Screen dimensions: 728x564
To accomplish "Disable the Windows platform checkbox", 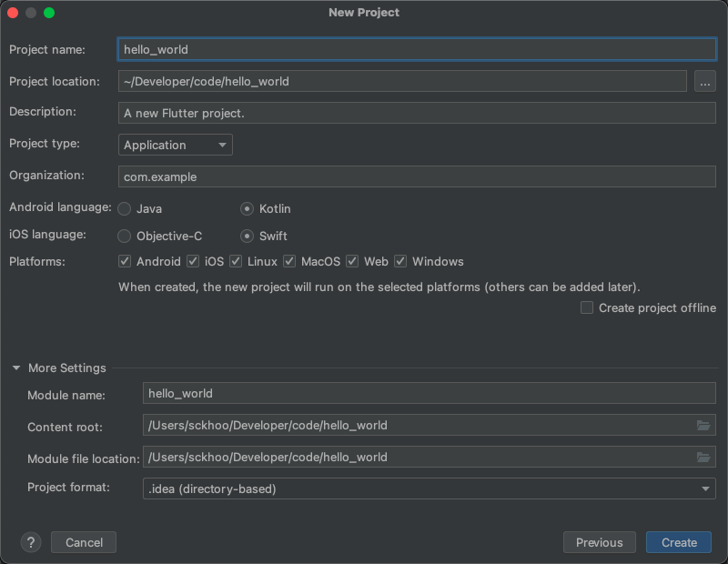I will coord(400,262).
